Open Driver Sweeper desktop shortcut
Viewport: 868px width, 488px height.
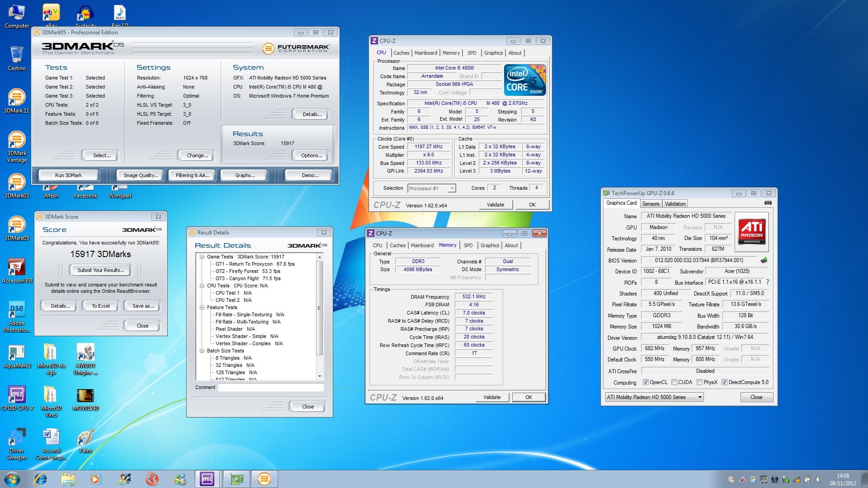17,444
